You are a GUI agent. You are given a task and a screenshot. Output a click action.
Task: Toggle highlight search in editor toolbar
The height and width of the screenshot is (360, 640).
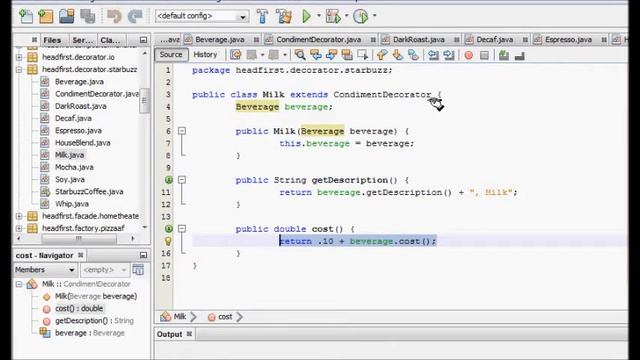tap(347, 55)
